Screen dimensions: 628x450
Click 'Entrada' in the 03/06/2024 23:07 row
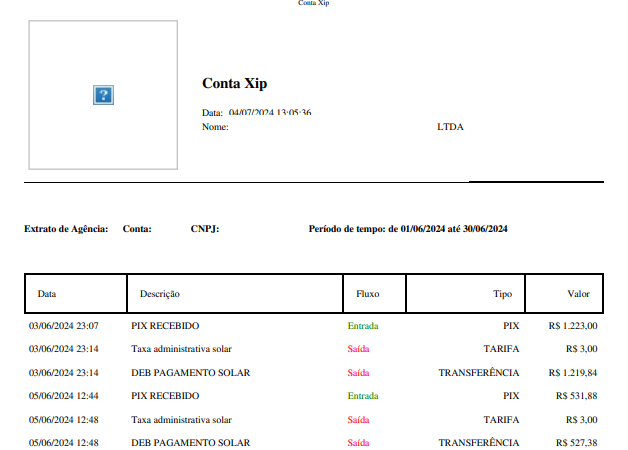click(x=363, y=326)
